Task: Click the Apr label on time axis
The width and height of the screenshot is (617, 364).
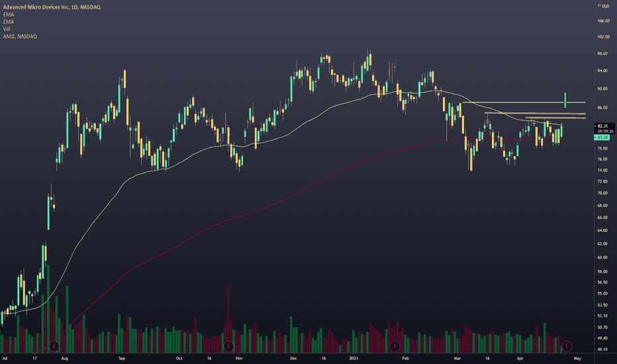Action: pyautogui.click(x=520, y=359)
